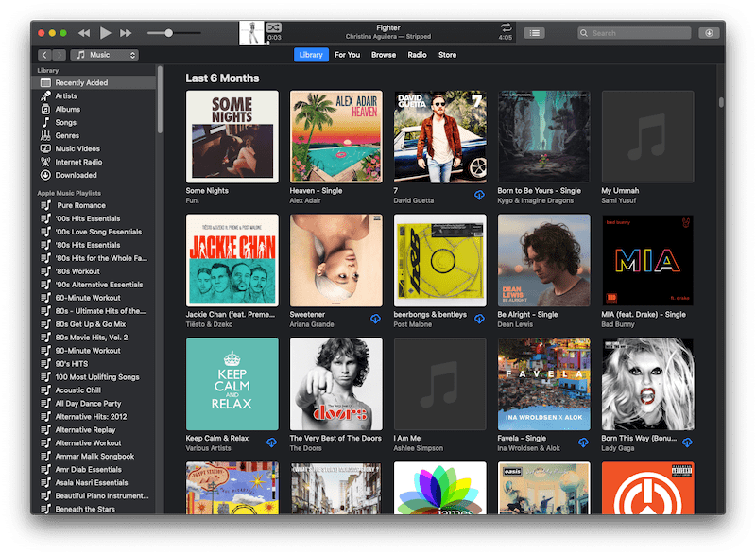
Task: Open Internet Radio in the sidebar
Action: pos(94,162)
